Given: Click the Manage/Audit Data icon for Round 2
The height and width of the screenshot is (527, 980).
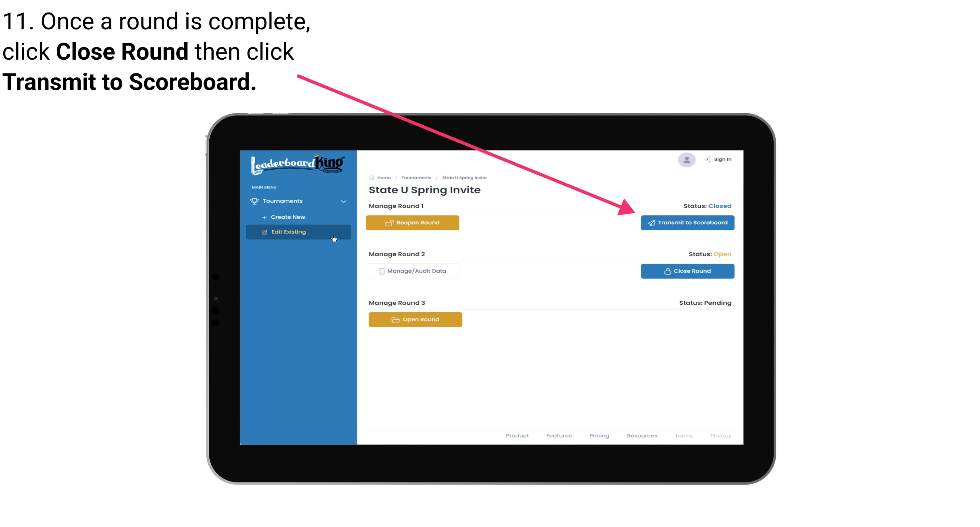Looking at the screenshot, I should pyautogui.click(x=381, y=271).
